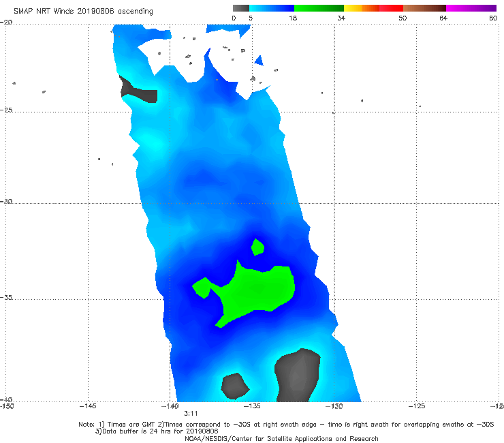This screenshot has width=504, height=443.
Task: Click the green segment of the wind color bar
Action: [x=319, y=8]
